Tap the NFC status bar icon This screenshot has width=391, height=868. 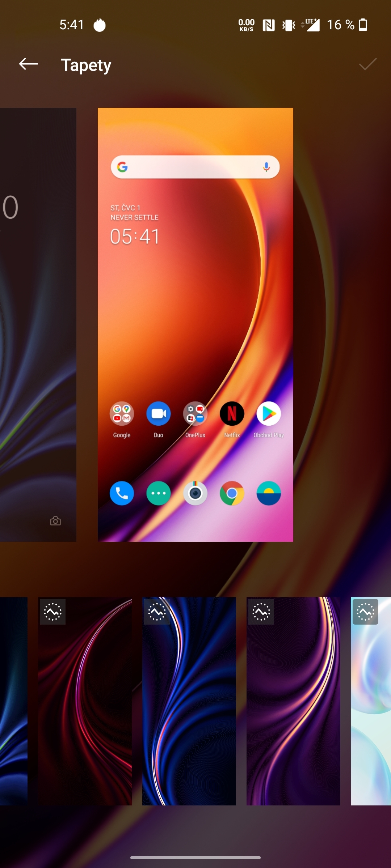[269, 25]
